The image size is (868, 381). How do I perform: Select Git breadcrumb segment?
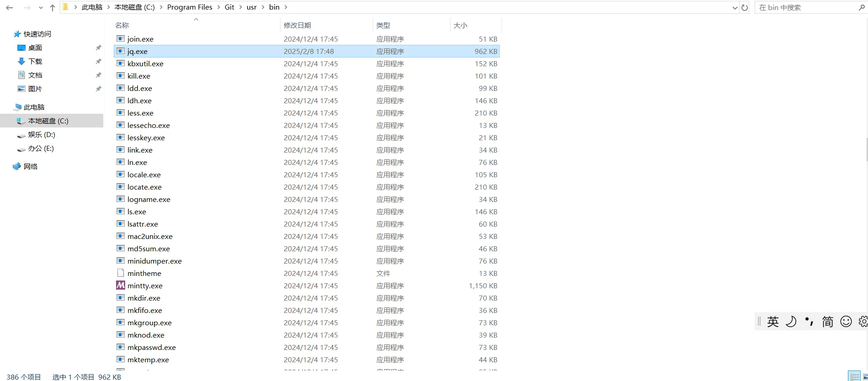click(x=229, y=7)
